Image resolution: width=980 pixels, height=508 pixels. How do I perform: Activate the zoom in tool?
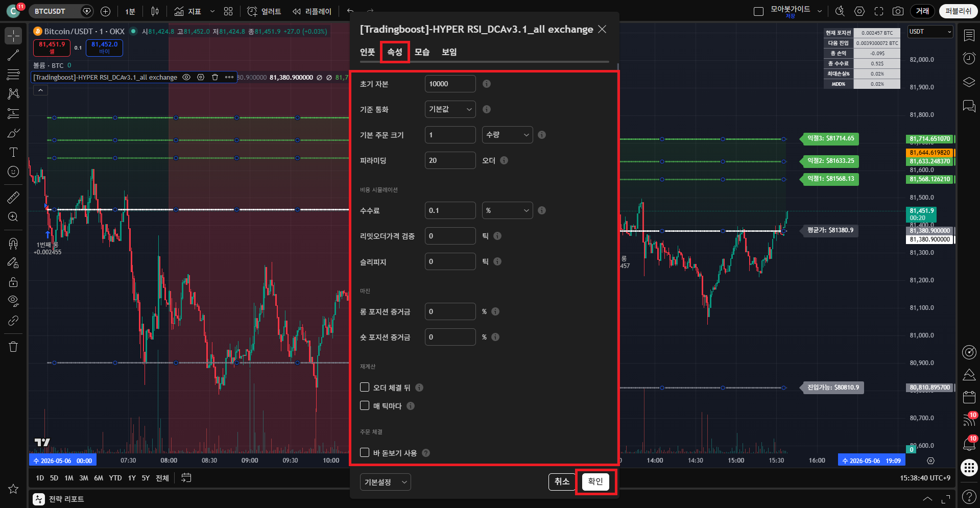click(13, 216)
